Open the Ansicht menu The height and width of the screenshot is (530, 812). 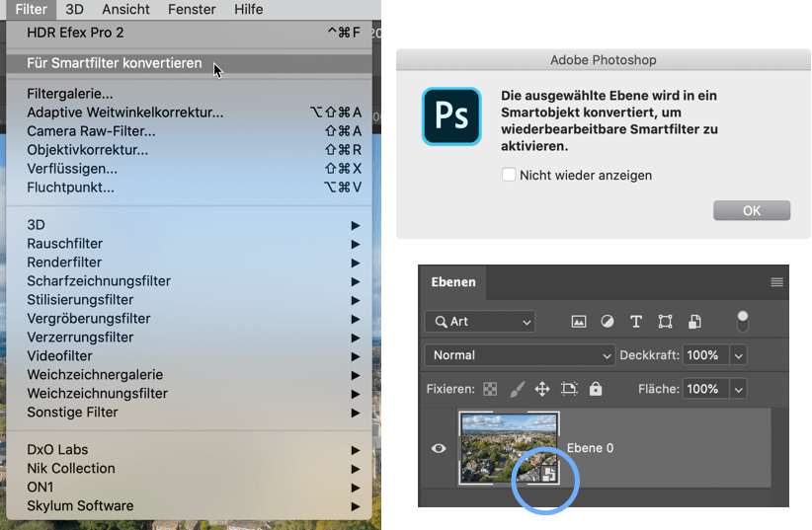125,9
